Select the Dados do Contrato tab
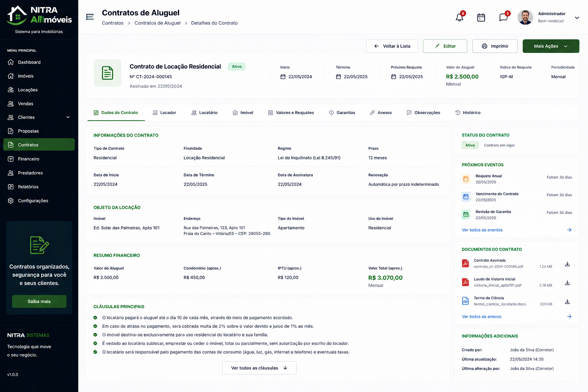 pyautogui.click(x=116, y=113)
